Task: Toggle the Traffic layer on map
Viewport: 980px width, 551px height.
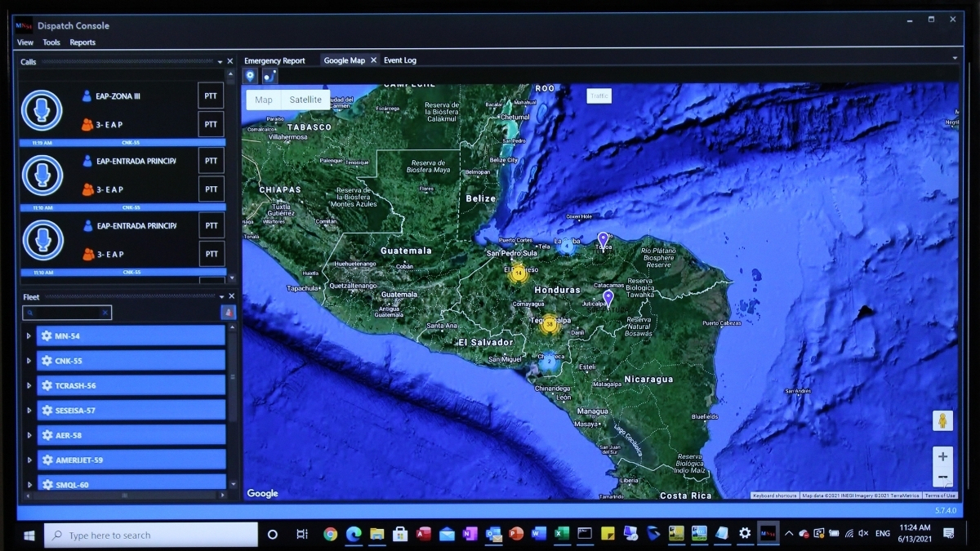Action: pos(599,96)
